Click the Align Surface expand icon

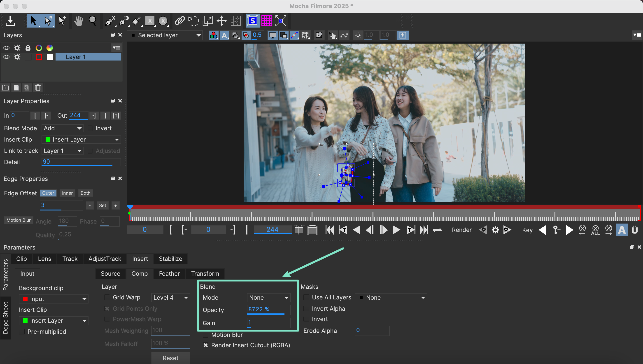pyautogui.click(x=281, y=21)
